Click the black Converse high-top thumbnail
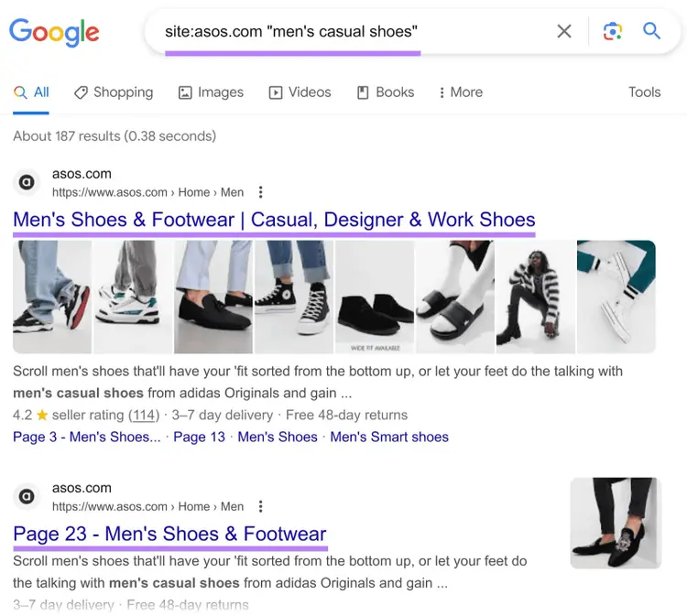Screen dimensions: 687x616 [294, 297]
